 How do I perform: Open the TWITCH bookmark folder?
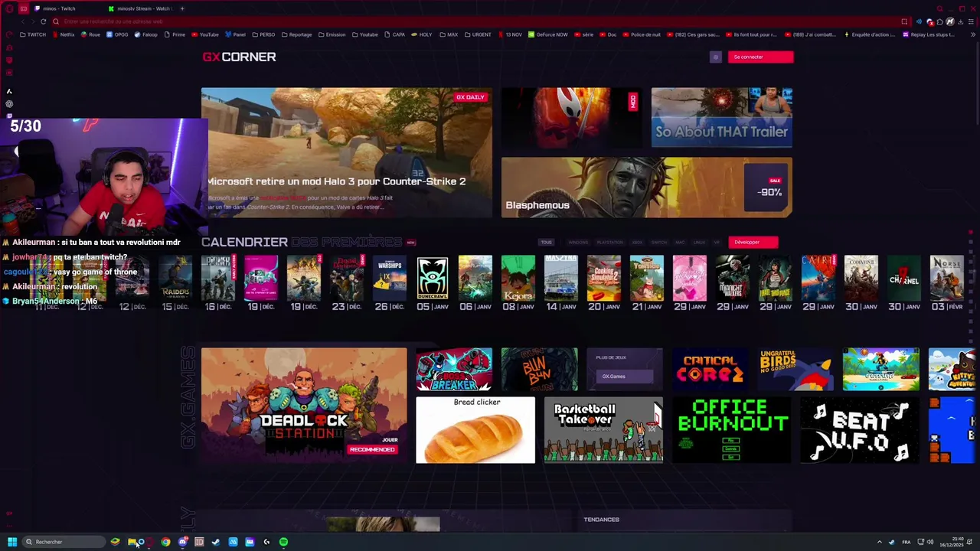(x=33, y=34)
